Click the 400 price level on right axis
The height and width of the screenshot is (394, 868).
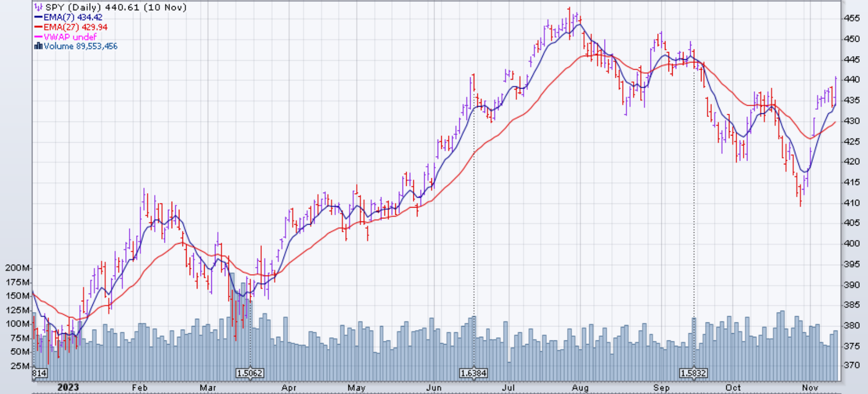(x=852, y=244)
